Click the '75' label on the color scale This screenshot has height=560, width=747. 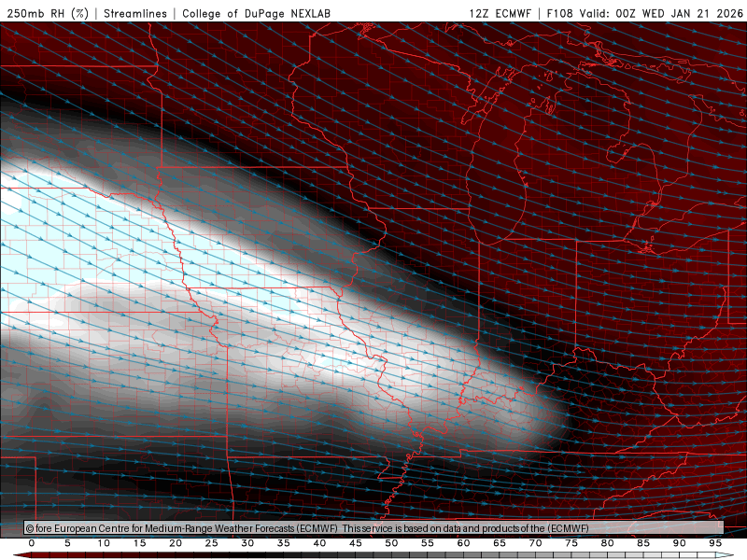(571, 543)
